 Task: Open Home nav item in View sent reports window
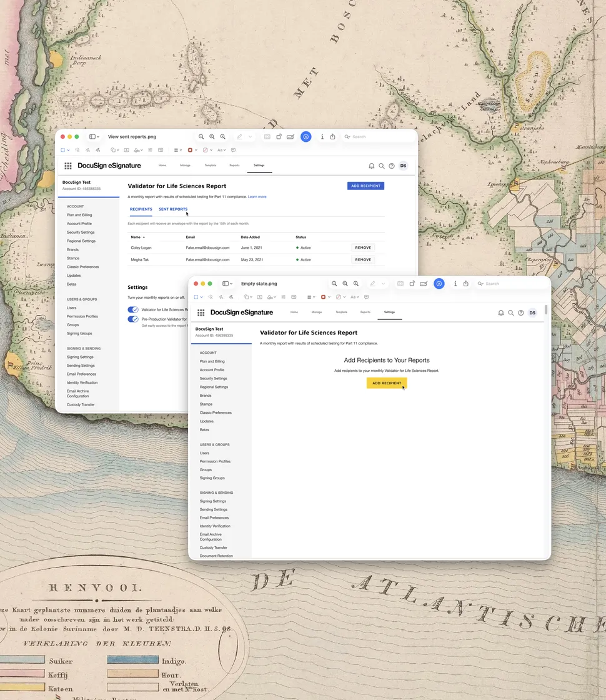point(162,165)
